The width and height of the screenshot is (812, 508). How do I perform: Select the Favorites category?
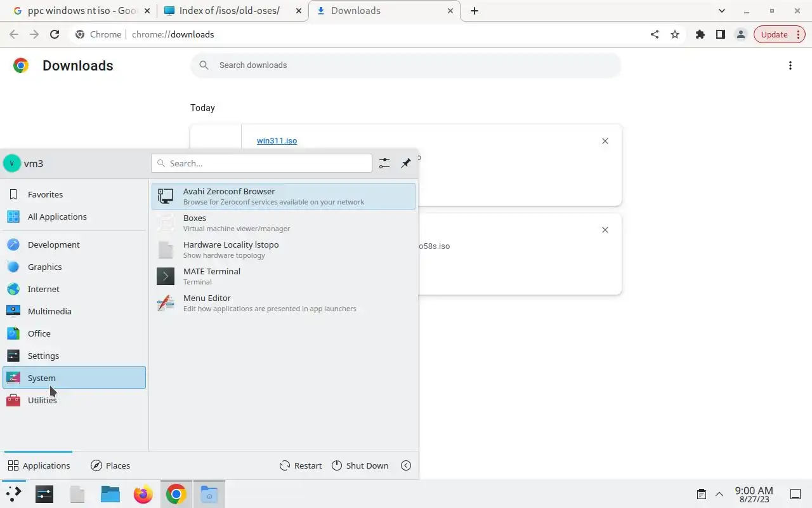tap(74, 194)
